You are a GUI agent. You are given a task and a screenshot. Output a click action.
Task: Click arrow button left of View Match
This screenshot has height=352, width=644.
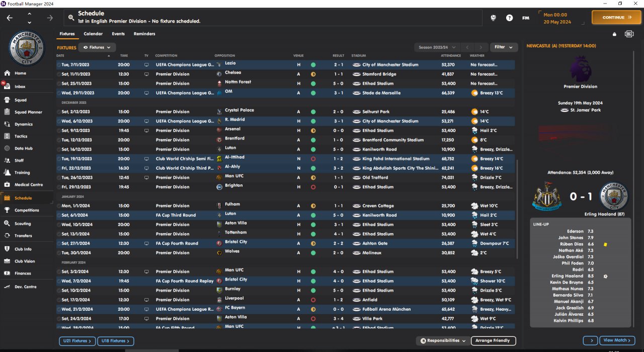pyautogui.click(x=590, y=340)
